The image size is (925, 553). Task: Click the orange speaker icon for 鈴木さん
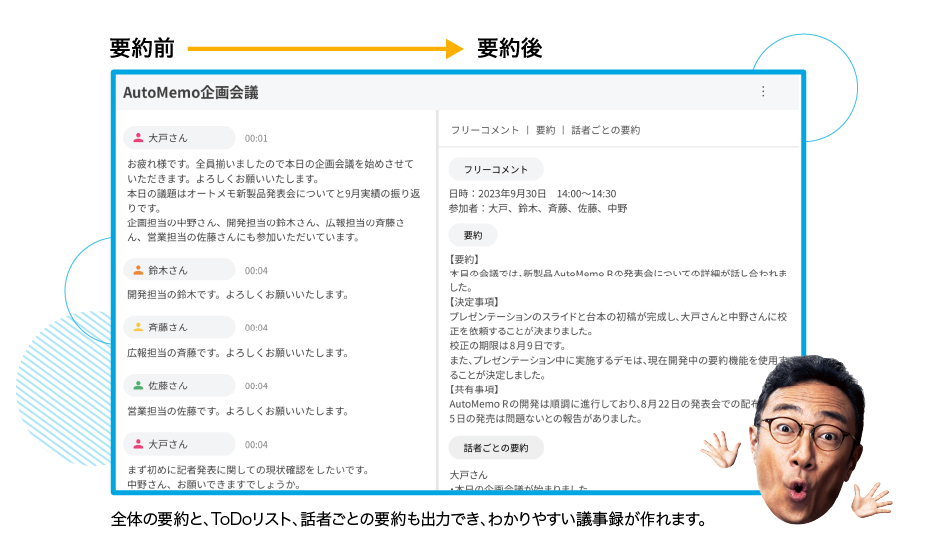point(137,270)
